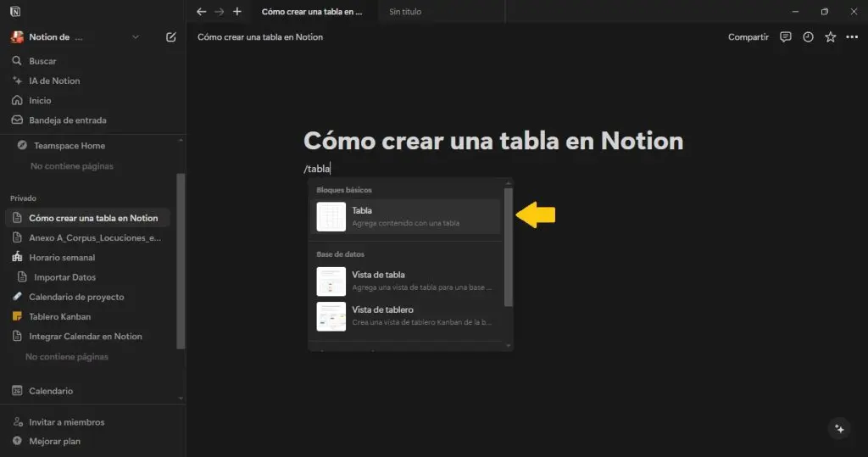Screen dimensions: 868x457
Task: Go back with the left arrow
Action: (x=202, y=12)
